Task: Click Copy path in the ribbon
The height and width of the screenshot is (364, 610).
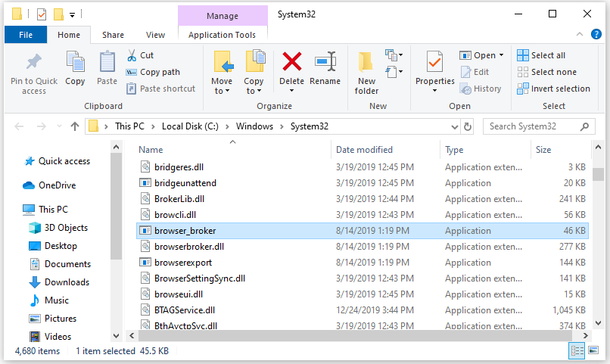Action: click(154, 73)
